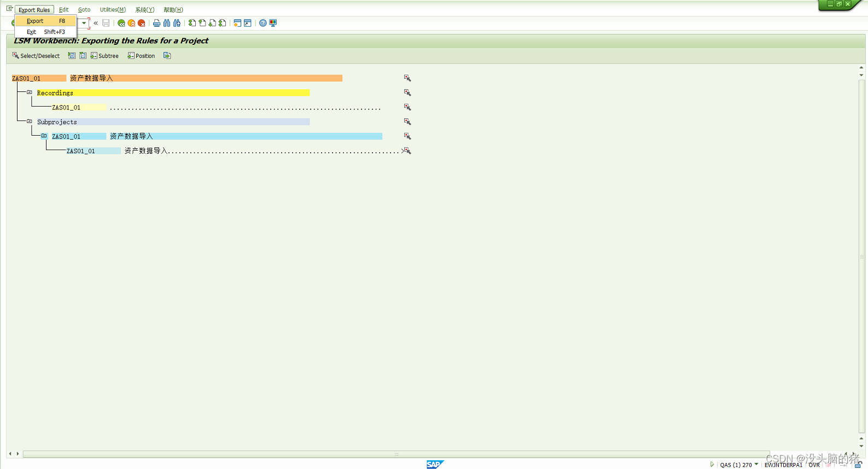
Task: Open the 帮助(H) menu
Action: [x=173, y=10]
